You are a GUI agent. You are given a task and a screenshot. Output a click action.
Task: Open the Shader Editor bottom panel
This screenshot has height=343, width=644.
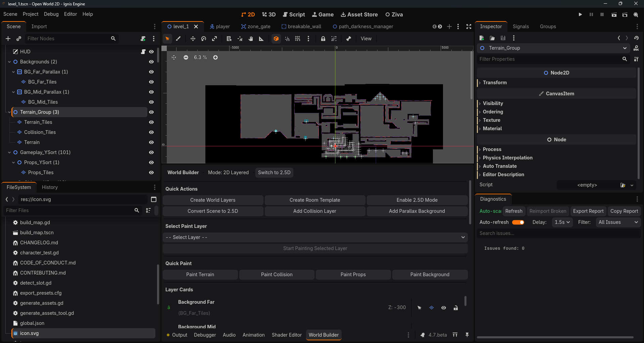287,335
